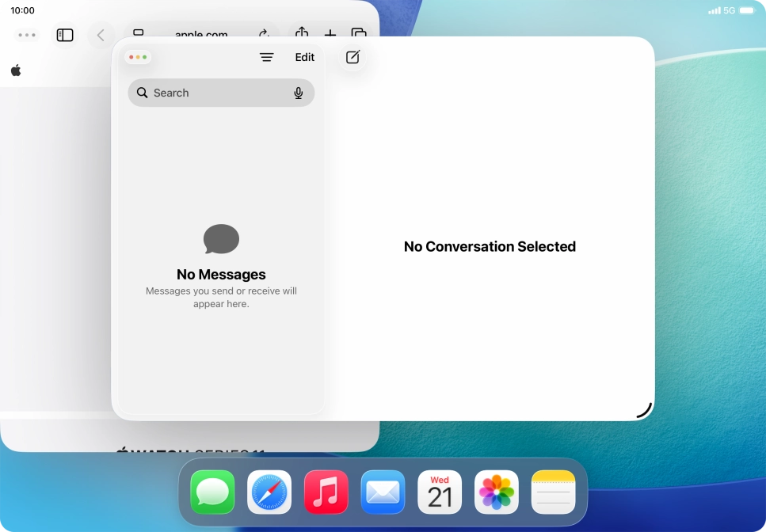Open Calendar showing Wednesday 21
The width and height of the screenshot is (766, 532).
[x=440, y=492]
